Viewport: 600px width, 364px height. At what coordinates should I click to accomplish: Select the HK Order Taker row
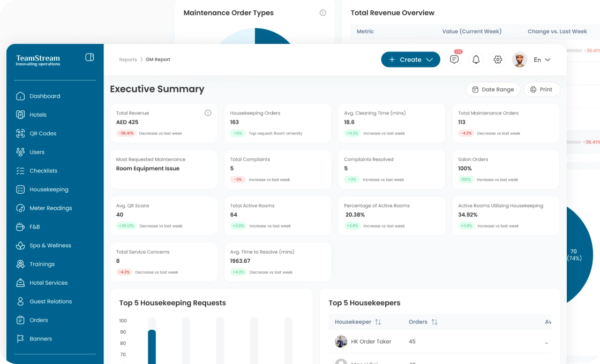371,342
